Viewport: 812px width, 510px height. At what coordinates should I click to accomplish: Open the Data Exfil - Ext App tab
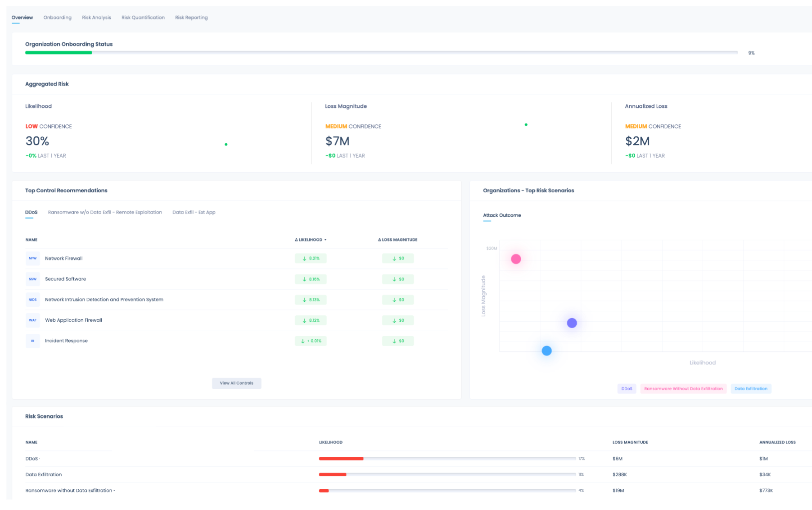(194, 212)
